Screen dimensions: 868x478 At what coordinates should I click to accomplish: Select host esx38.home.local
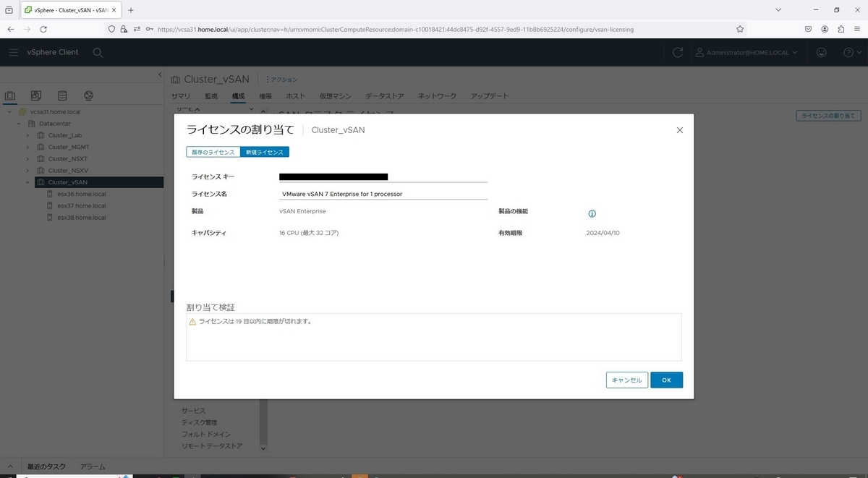coord(81,217)
